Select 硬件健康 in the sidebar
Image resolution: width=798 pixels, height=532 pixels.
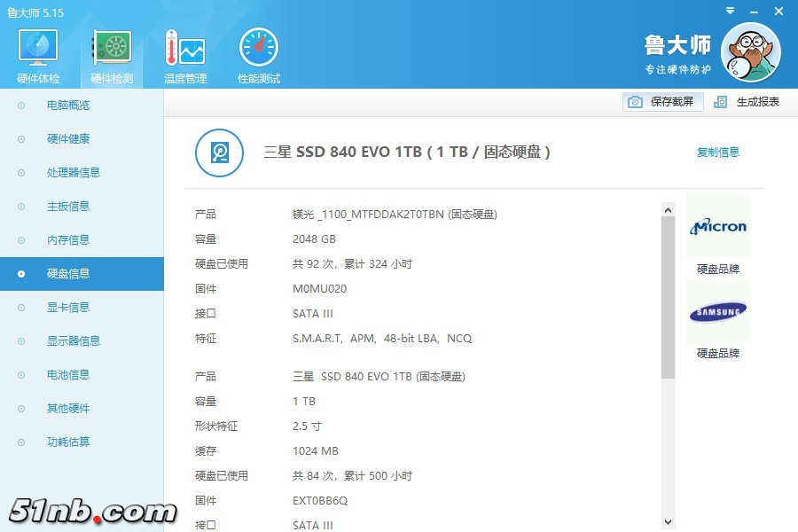point(68,139)
